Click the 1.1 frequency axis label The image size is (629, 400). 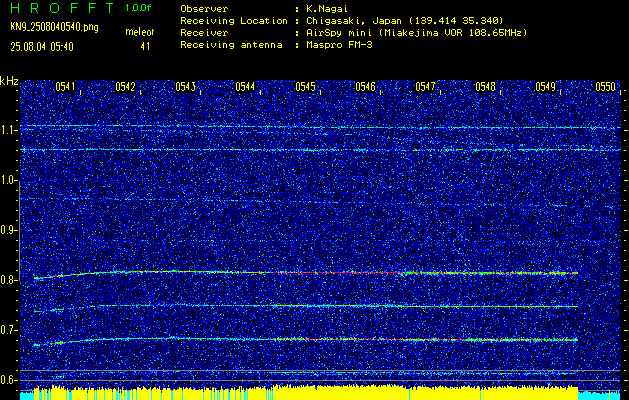(x=8, y=130)
